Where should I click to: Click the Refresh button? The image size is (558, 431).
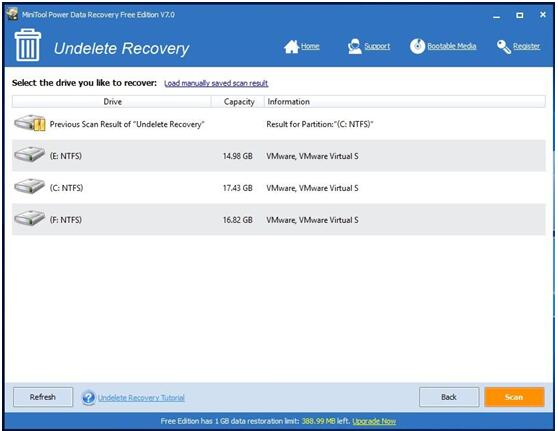(x=43, y=397)
